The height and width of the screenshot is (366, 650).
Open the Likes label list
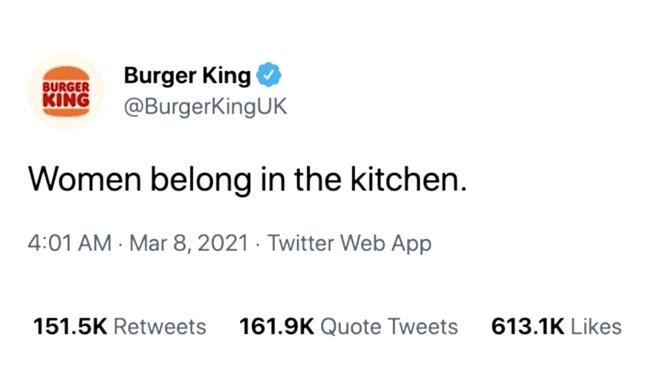596,327
